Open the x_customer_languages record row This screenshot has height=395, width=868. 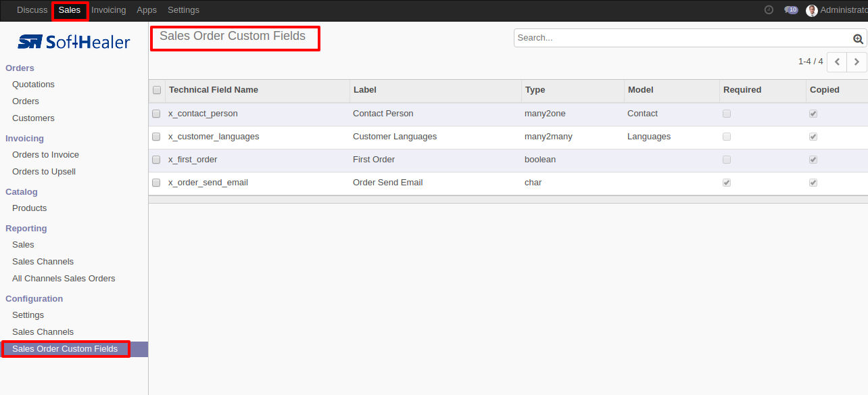click(508, 137)
